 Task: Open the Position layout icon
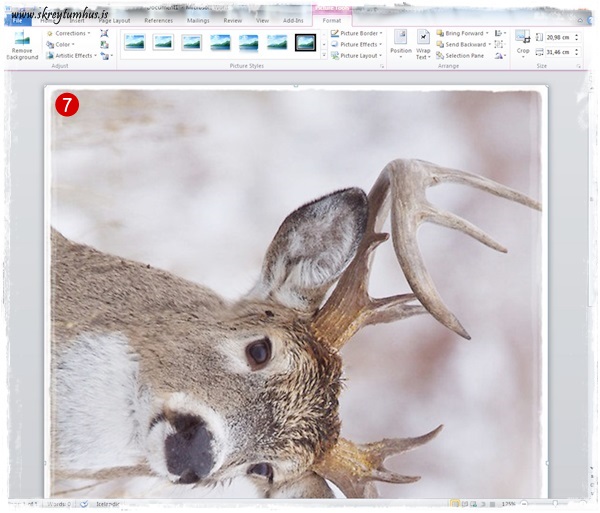click(x=400, y=40)
